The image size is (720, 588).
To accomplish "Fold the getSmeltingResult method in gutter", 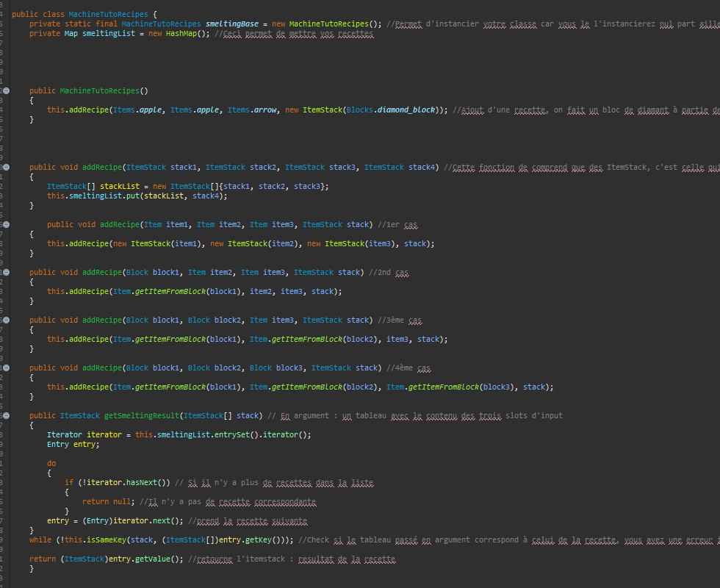I will point(6,415).
